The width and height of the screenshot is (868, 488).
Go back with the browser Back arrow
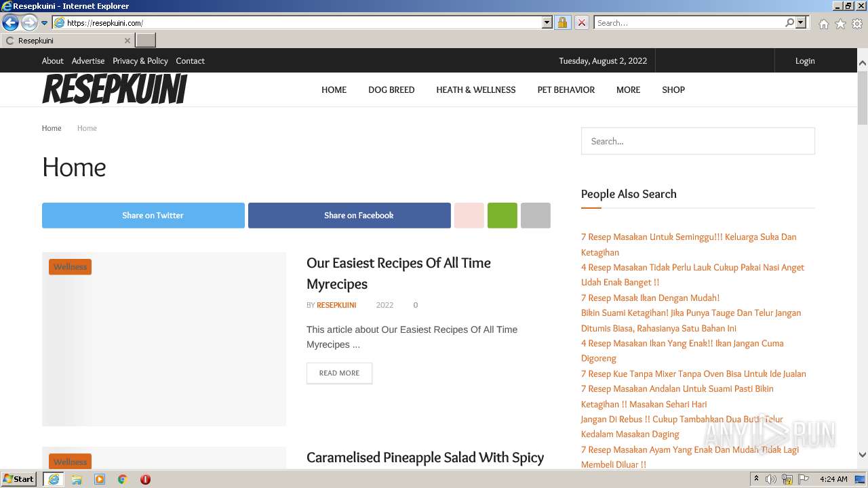pyautogui.click(x=10, y=23)
